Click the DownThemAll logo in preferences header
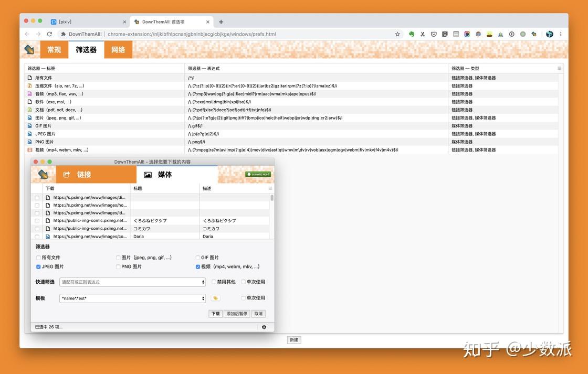Screen dimensions: 588x374 coord(29,49)
